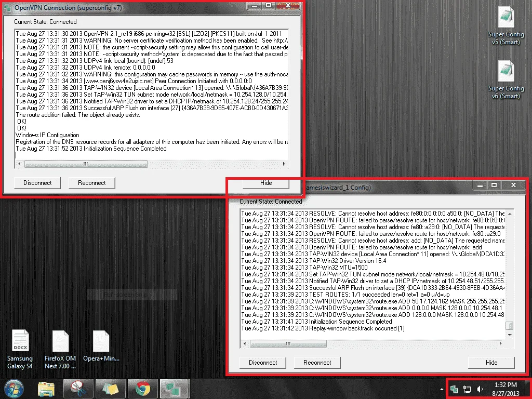Image resolution: width=532 pixels, height=399 pixels.
Task: Open the Windows Start menu orb
Action: [x=13, y=389]
